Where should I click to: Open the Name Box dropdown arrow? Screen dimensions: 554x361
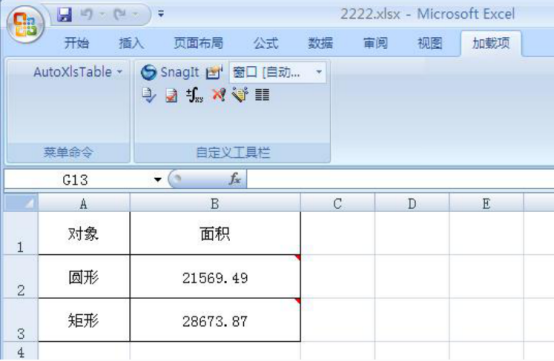158,179
